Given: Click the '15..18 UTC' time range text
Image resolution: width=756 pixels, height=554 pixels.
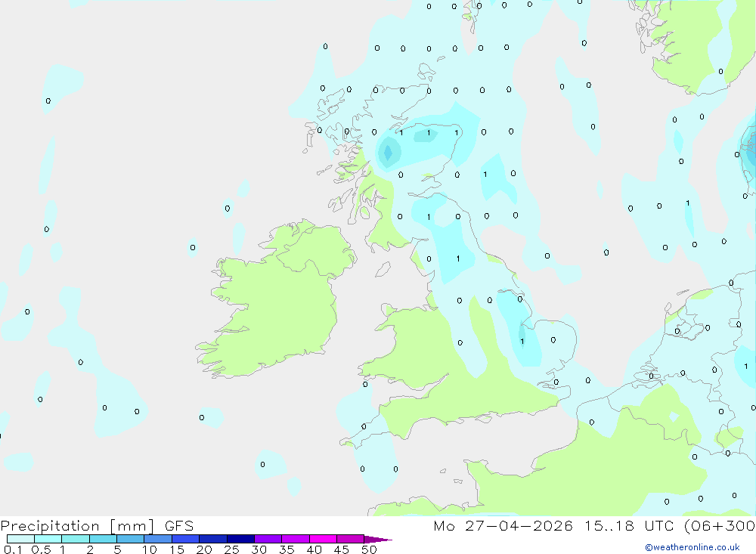Looking at the screenshot, I should (x=631, y=526).
